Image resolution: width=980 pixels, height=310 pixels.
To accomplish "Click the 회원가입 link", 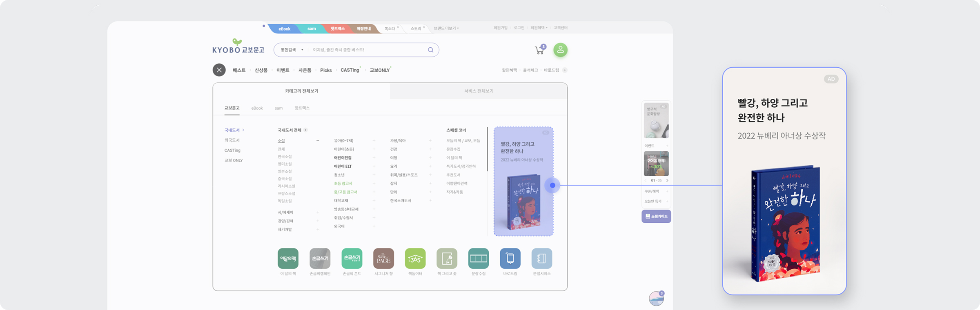I will tap(500, 28).
